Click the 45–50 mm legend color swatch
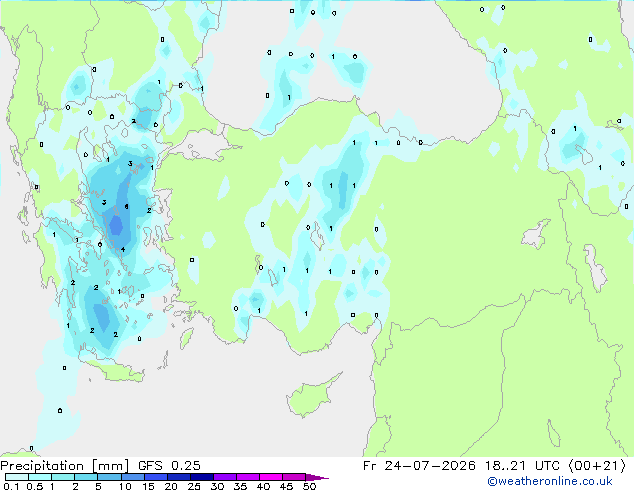This screenshot has height=490, width=634. (x=294, y=477)
